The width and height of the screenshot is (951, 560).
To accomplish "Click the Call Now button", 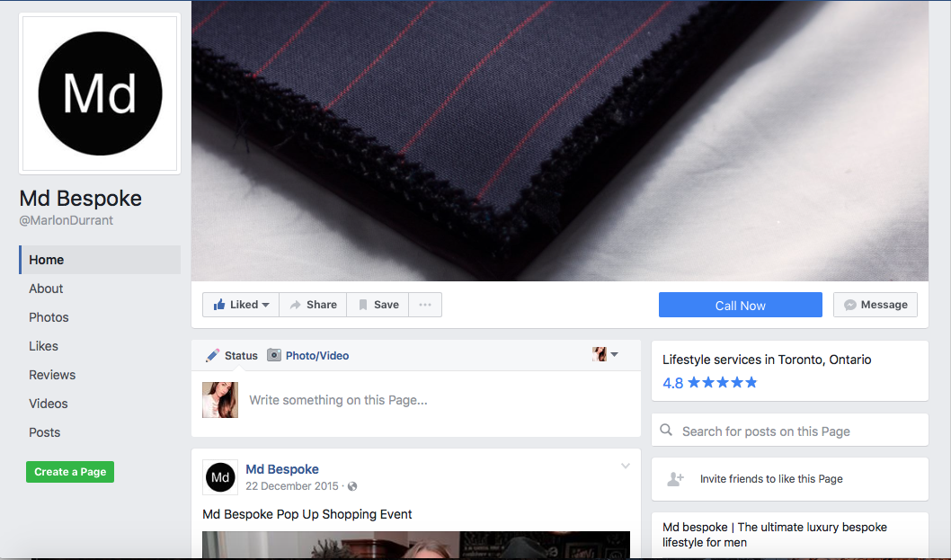I will 741,306.
